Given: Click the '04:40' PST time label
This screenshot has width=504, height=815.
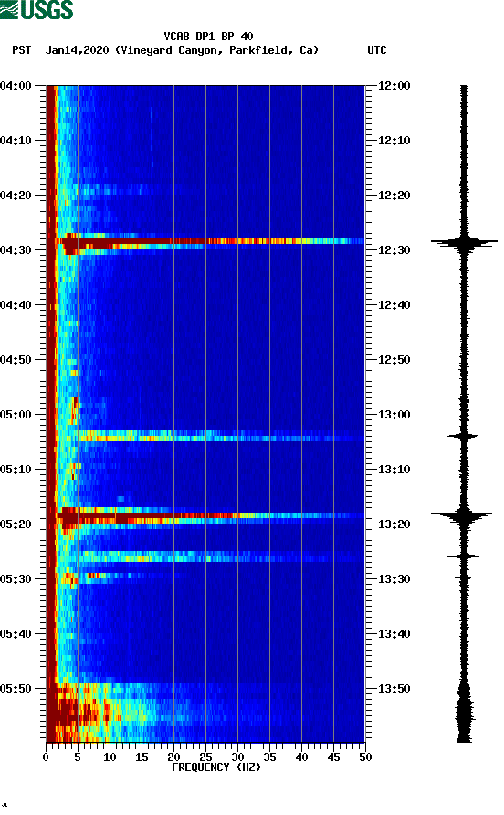Looking at the screenshot, I should [x=16, y=305].
